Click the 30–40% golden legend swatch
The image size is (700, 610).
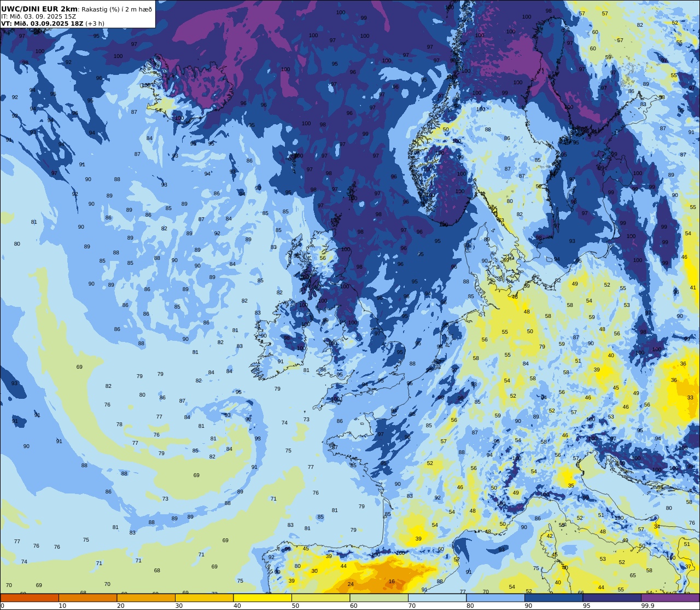204,598
